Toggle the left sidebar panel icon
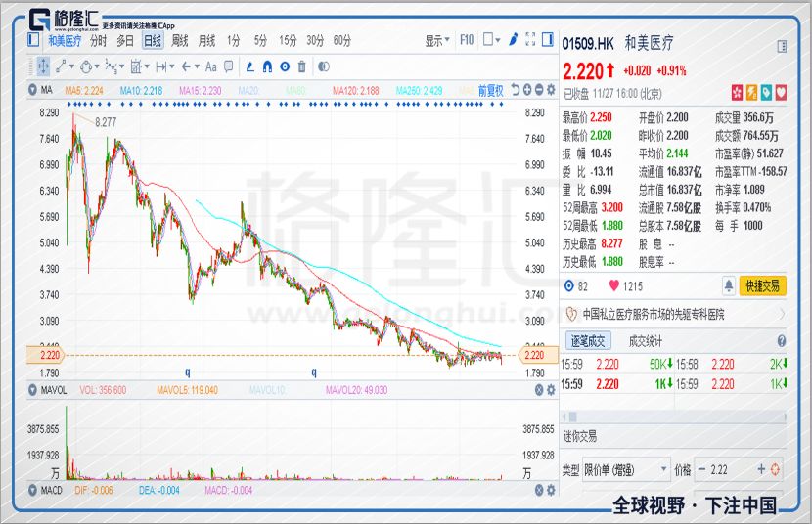812x524 pixels. [33, 39]
